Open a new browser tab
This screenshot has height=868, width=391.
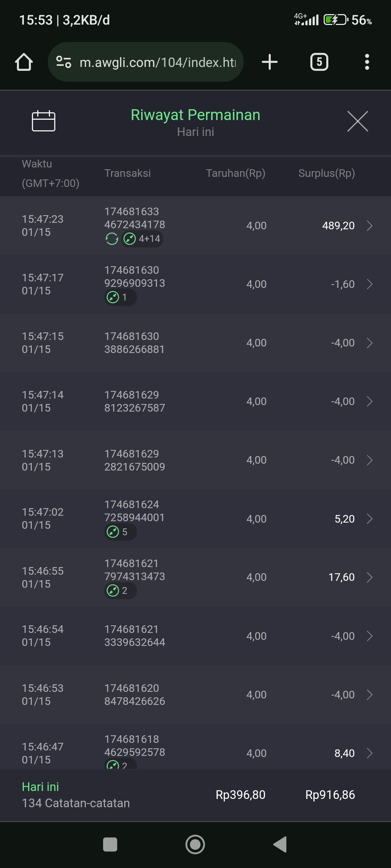(x=270, y=62)
